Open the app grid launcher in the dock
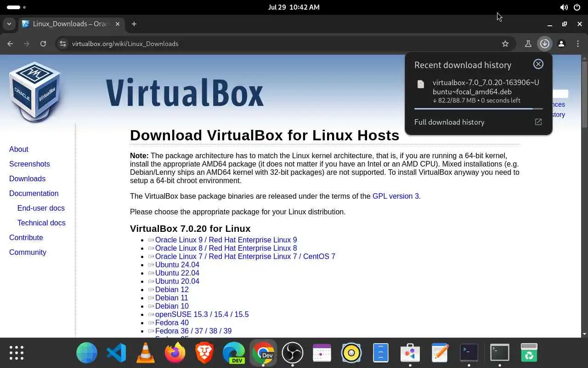This screenshot has width=588, height=368. click(x=17, y=353)
